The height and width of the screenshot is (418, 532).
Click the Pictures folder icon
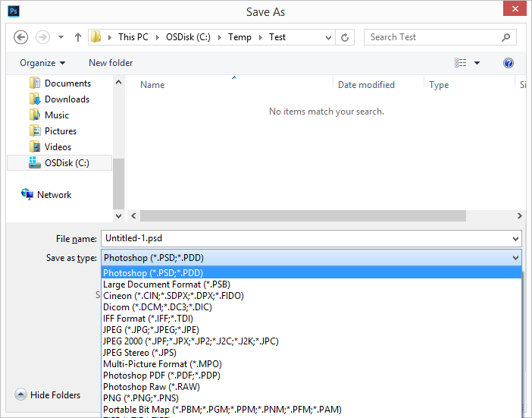(35, 130)
